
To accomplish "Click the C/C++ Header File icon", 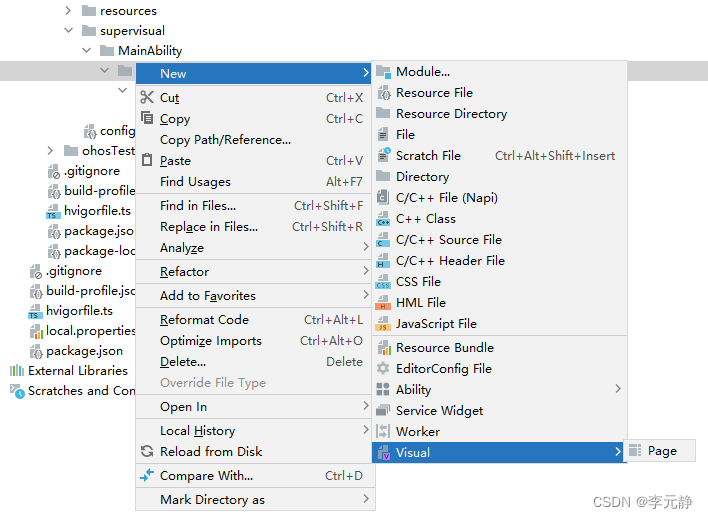I will 383,261.
